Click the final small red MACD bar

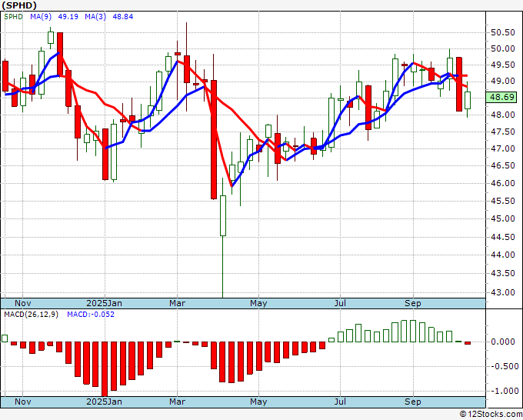(x=468, y=343)
